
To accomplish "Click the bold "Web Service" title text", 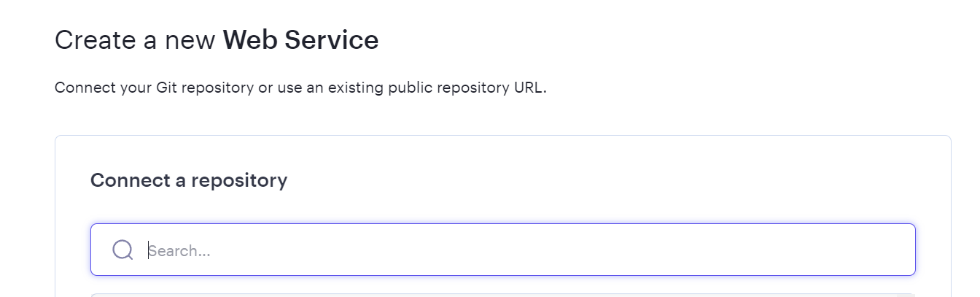I will 300,40.
